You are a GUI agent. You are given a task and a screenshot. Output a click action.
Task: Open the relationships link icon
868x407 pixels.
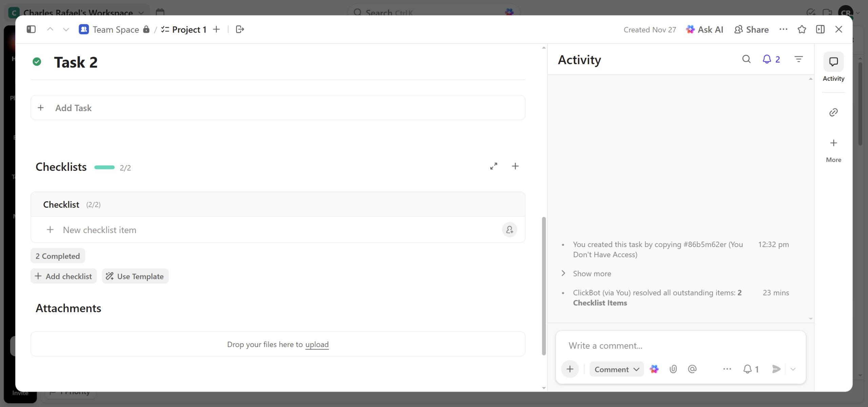click(x=833, y=112)
